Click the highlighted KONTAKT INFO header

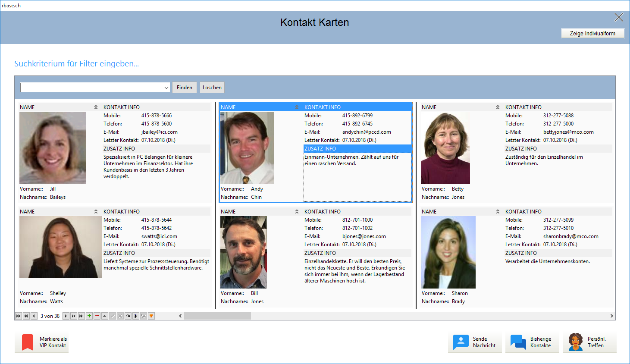click(x=357, y=107)
